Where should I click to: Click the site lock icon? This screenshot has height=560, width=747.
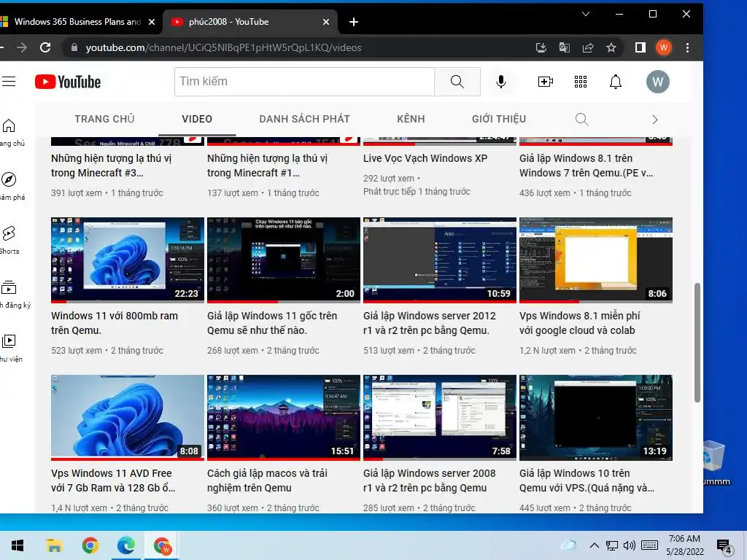coord(74,47)
